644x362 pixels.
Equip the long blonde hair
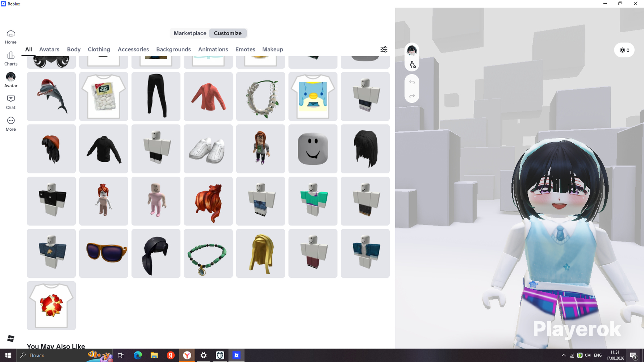[261, 253]
